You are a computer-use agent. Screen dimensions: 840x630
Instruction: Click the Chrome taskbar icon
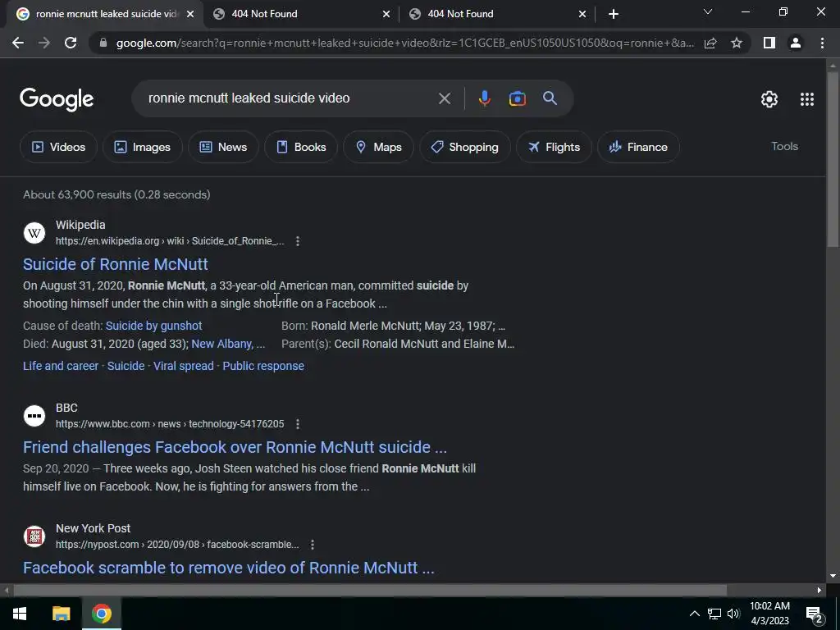click(101, 614)
